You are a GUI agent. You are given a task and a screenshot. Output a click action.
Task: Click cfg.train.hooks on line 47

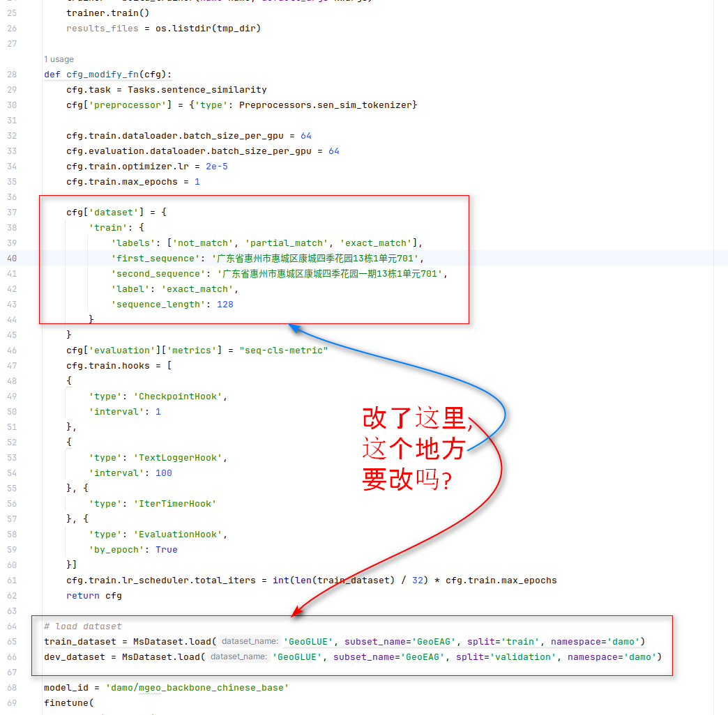107,365
